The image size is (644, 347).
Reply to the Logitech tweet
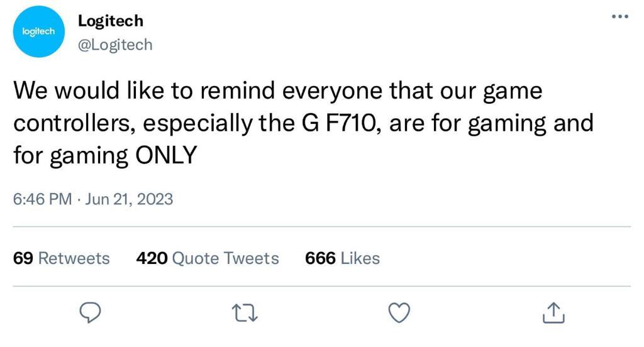(92, 312)
